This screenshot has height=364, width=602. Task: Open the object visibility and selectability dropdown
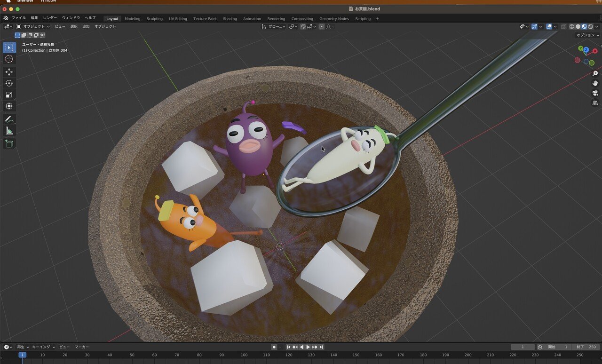point(524,26)
